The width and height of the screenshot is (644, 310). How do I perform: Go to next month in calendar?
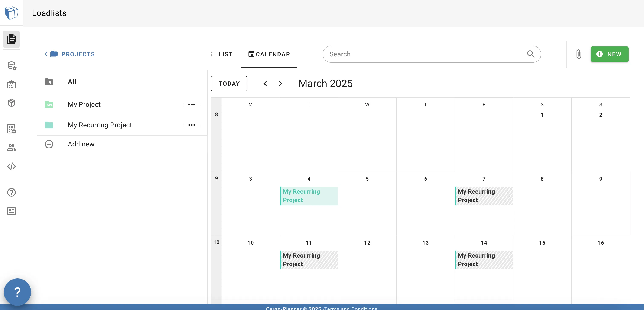[280, 84]
